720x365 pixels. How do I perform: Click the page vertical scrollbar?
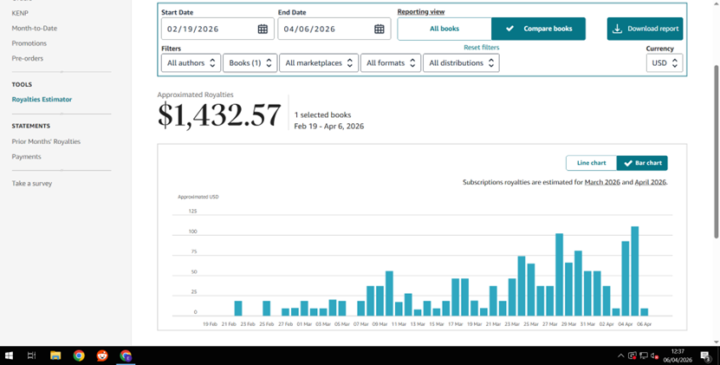[x=716, y=152]
